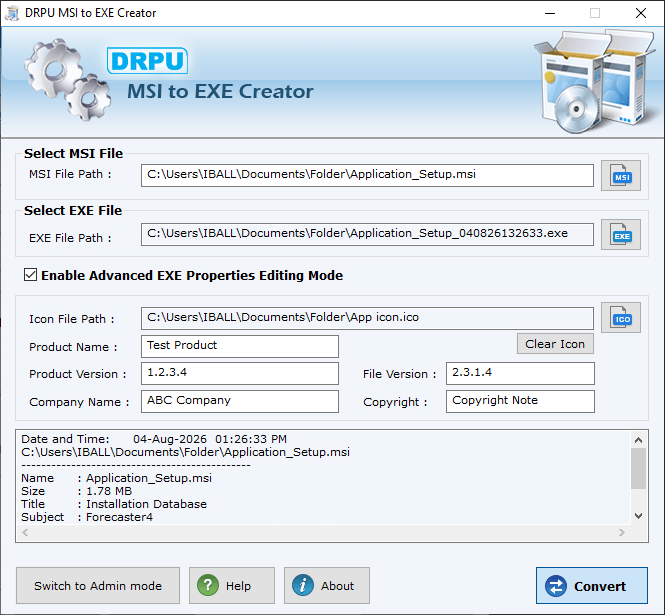The image size is (665, 615).
Task: Click the application icon in the title bar
Action: [x=12, y=13]
